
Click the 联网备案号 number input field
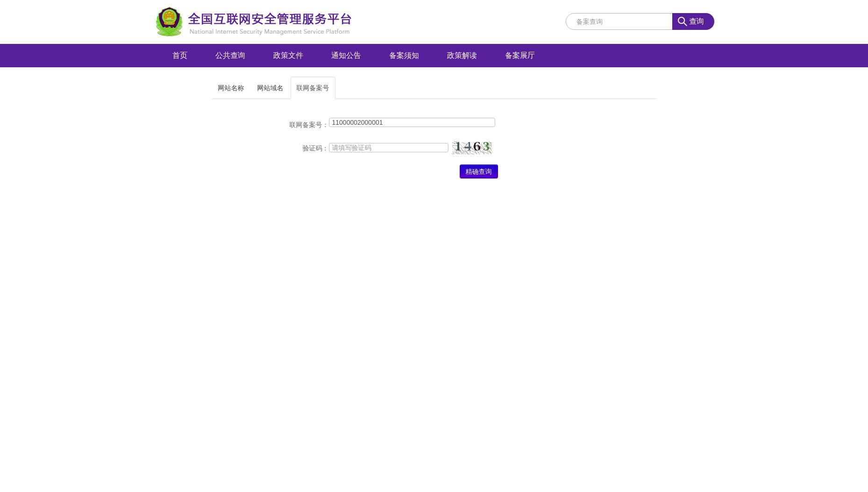point(412,122)
